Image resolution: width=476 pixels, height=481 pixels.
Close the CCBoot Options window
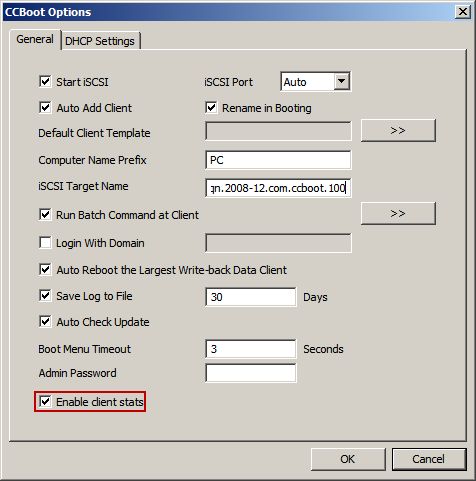coord(463,12)
